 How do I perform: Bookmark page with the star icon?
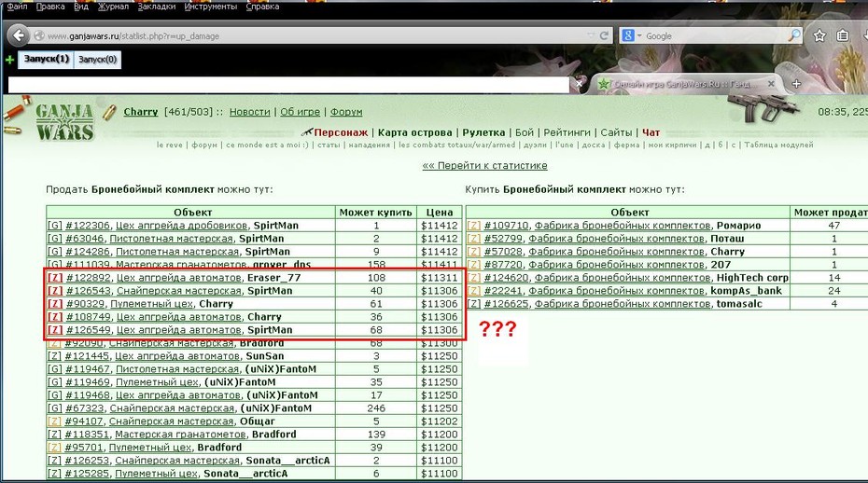click(x=819, y=36)
